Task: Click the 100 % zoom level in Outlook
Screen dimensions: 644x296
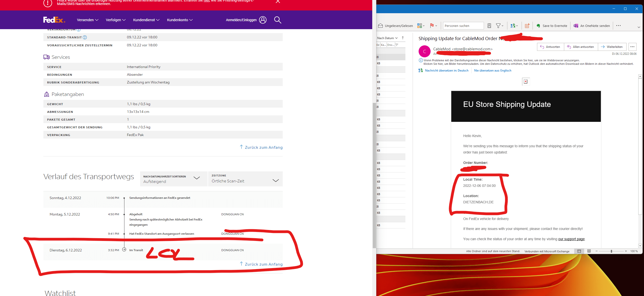Action: coord(634,251)
